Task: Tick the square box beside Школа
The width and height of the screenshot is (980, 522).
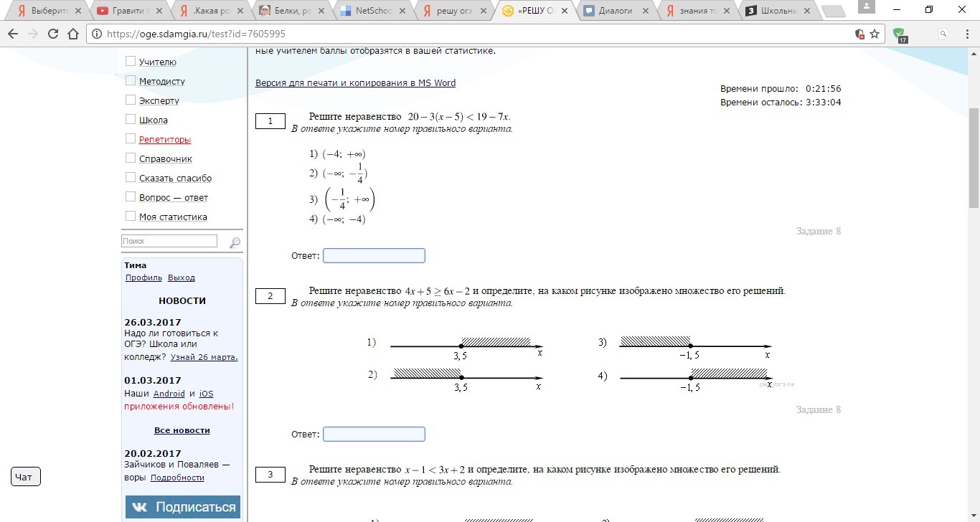Action: click(131, 120)
